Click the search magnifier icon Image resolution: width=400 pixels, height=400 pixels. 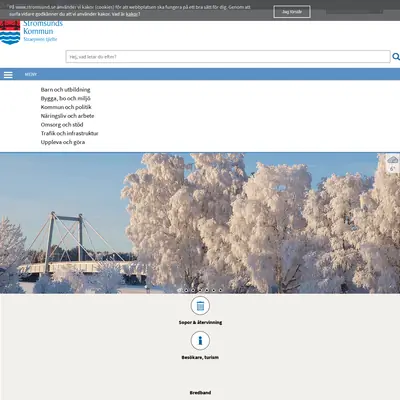click(x=396, y=57)
